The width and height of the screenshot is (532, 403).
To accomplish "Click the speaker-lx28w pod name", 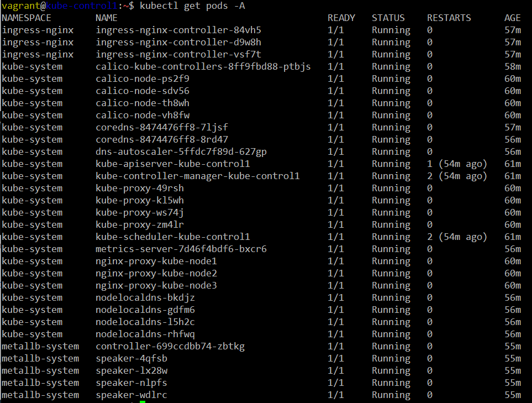I will pyautogui.click(x=131, y=371).
